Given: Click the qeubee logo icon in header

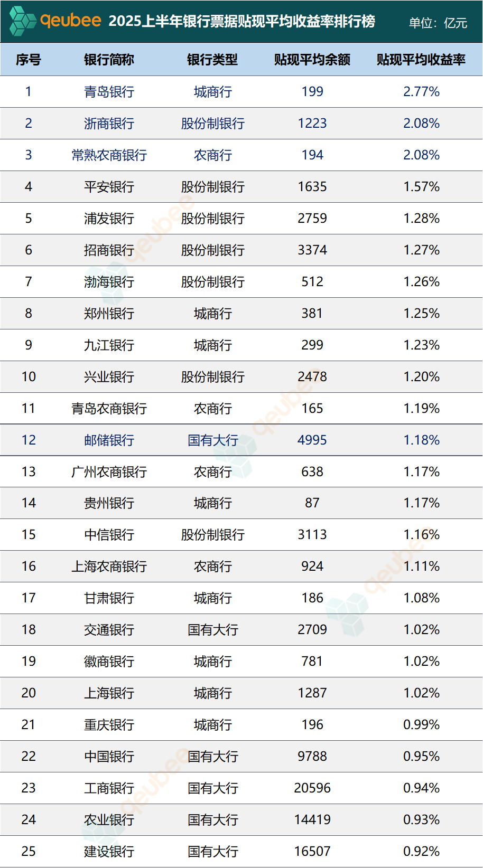Looking at the screenshot, I should pos(23,21).
